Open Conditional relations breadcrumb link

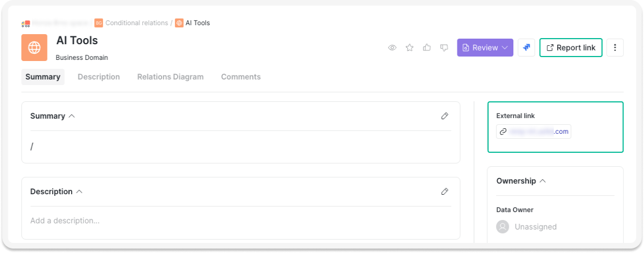(137, 23)
